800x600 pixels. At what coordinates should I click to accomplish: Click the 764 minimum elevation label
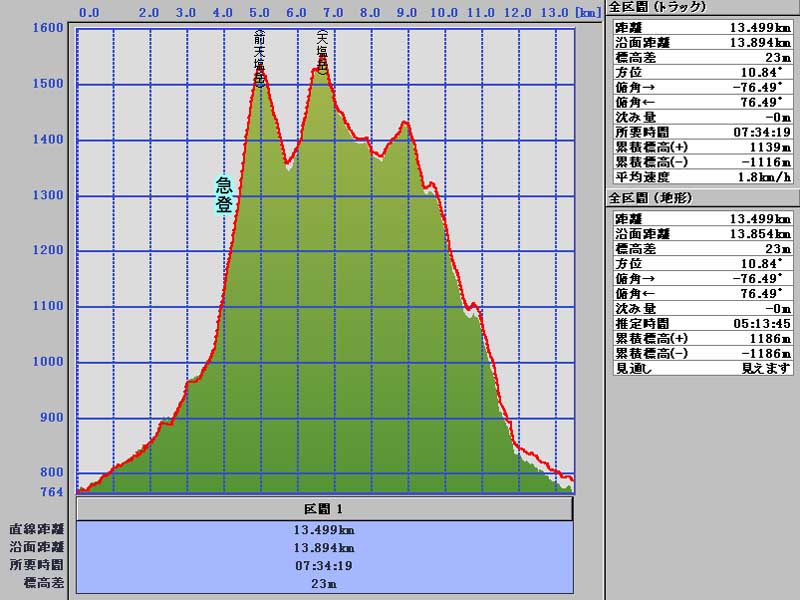coord(50,492)
